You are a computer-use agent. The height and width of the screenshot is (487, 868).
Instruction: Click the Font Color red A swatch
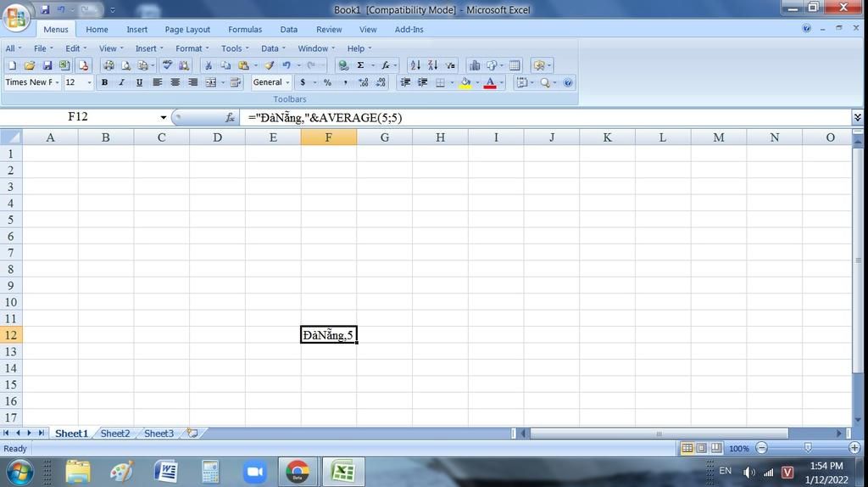tap(490, 82)
